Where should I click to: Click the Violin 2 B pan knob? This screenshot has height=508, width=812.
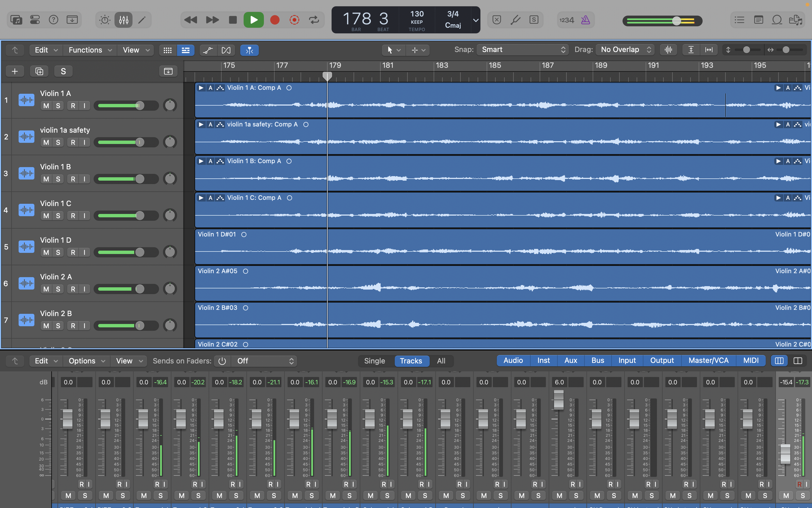170,325
